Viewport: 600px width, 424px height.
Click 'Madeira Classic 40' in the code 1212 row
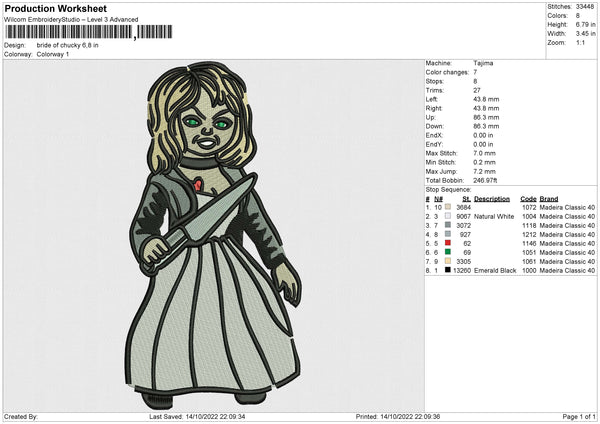(567, 234)
